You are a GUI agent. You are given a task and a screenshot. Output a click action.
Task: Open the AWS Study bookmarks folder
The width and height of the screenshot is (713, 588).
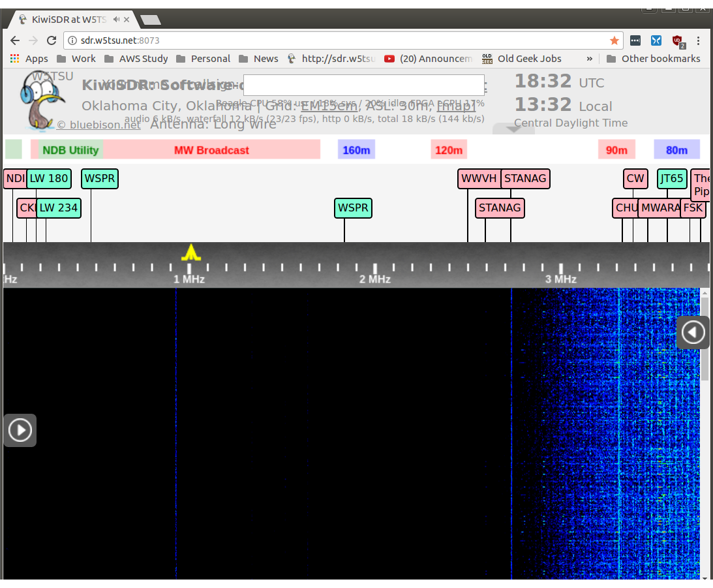(x=136, y=59)
